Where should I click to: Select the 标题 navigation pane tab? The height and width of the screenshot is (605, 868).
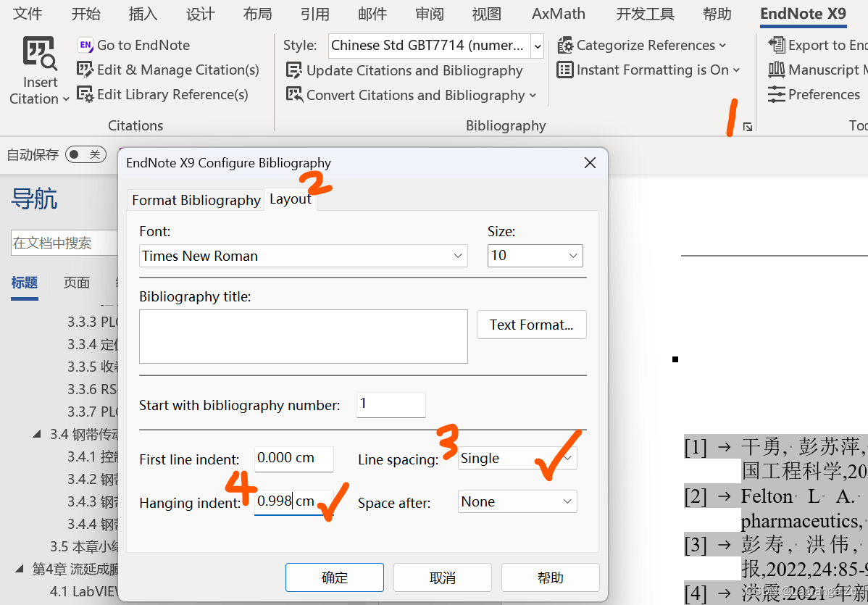(25, 283)
